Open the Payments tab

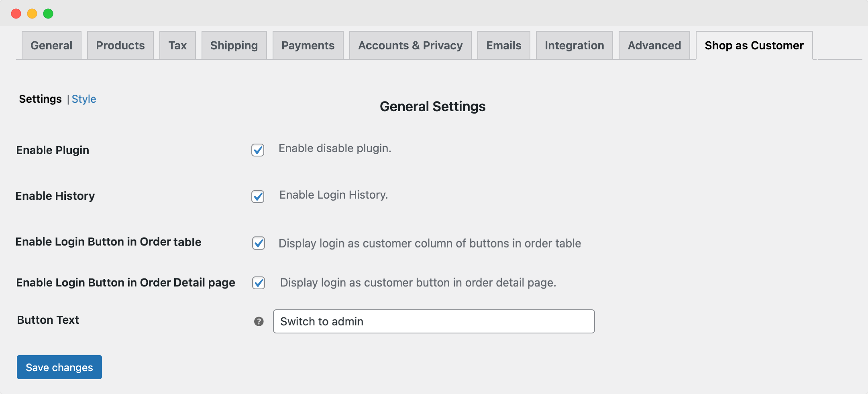click(308, 45)
